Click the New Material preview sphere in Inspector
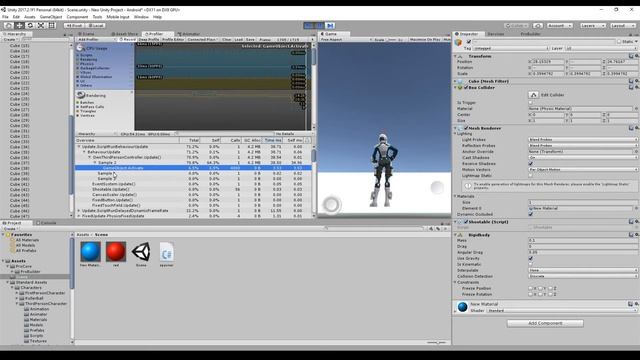The width and height of the screenshot is (640, 360). click(x=462, y=307)
